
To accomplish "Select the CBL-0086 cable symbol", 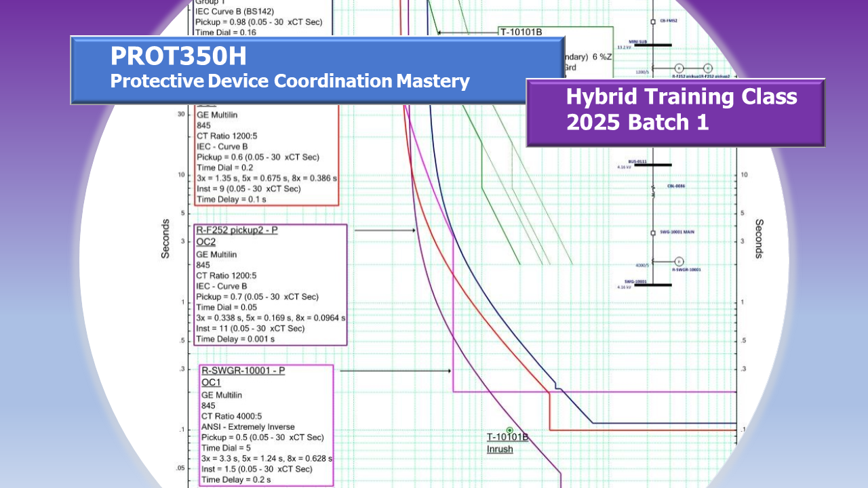I will (653, 193).
